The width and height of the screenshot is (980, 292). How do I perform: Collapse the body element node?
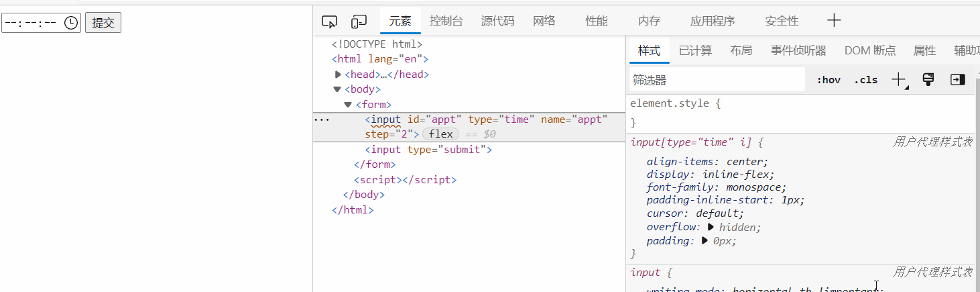337,89
